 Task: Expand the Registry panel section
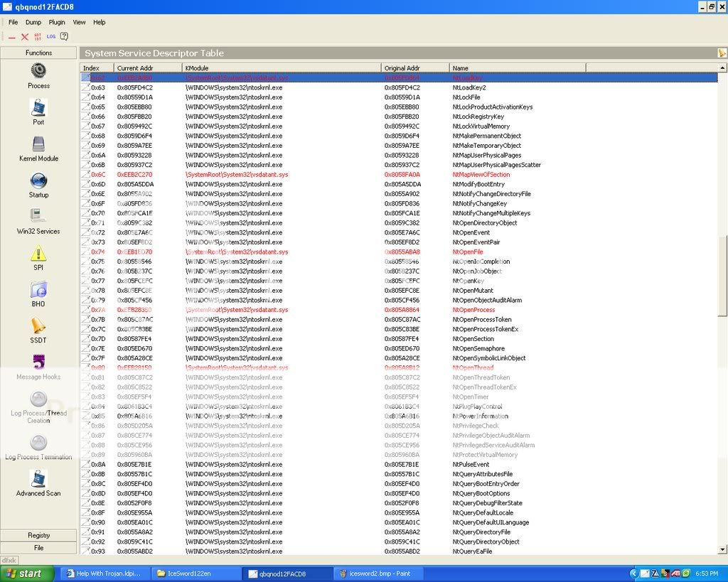38,535
